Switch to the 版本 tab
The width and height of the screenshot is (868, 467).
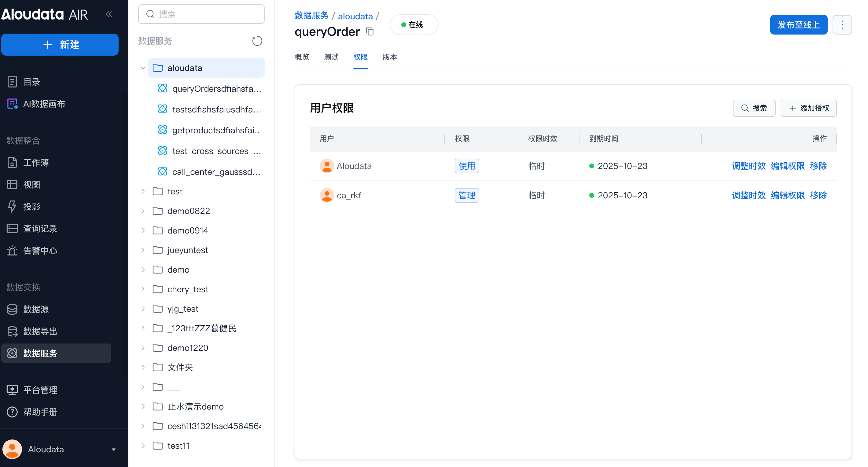389,57
